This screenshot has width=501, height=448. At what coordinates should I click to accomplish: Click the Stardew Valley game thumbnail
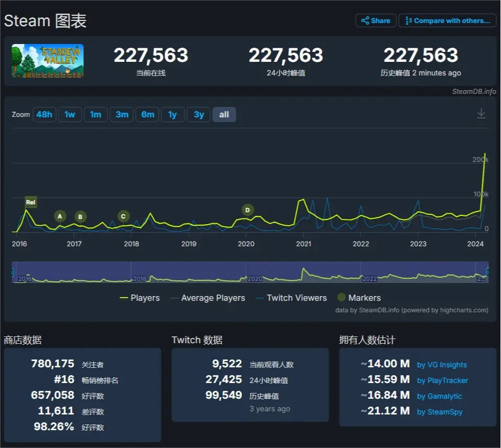(48, 61)
